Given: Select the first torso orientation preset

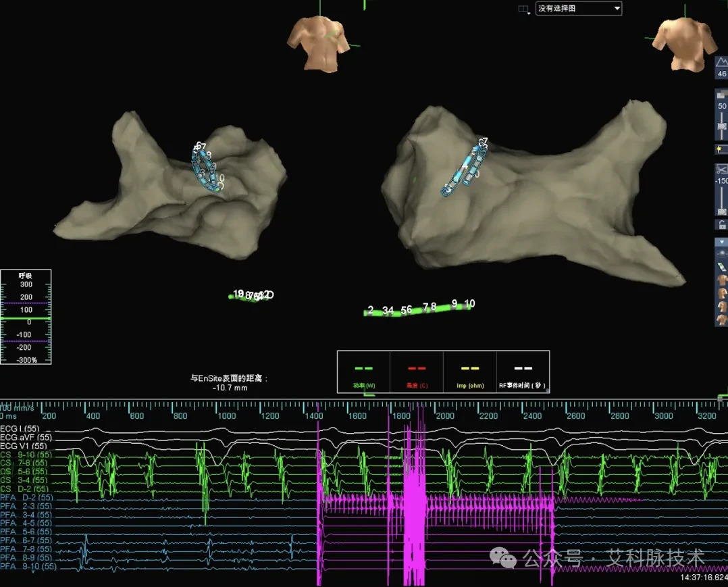Looking at the screenshot, I should point(722,280).
